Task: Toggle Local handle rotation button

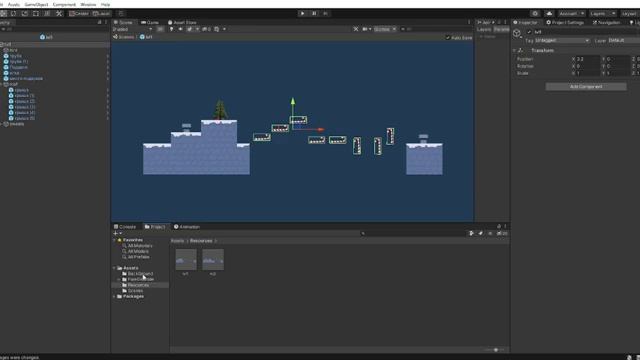Action: pos(101,13)
